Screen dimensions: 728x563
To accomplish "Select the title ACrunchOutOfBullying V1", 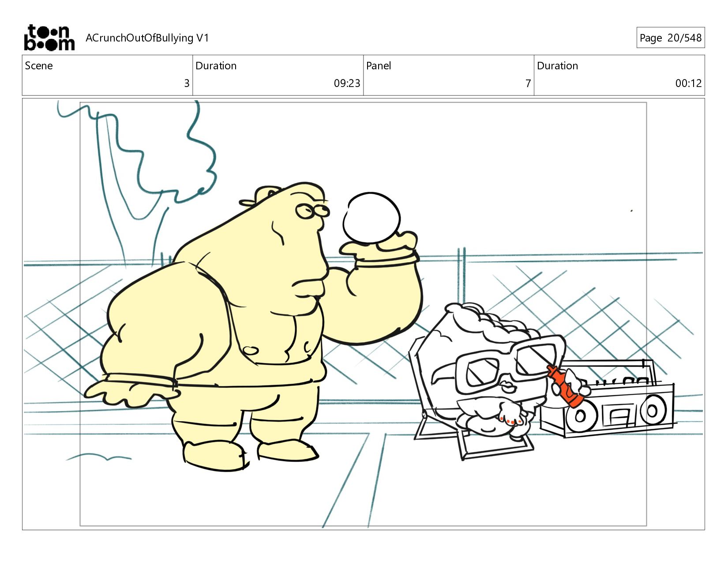I will click(x=147, y=38).
